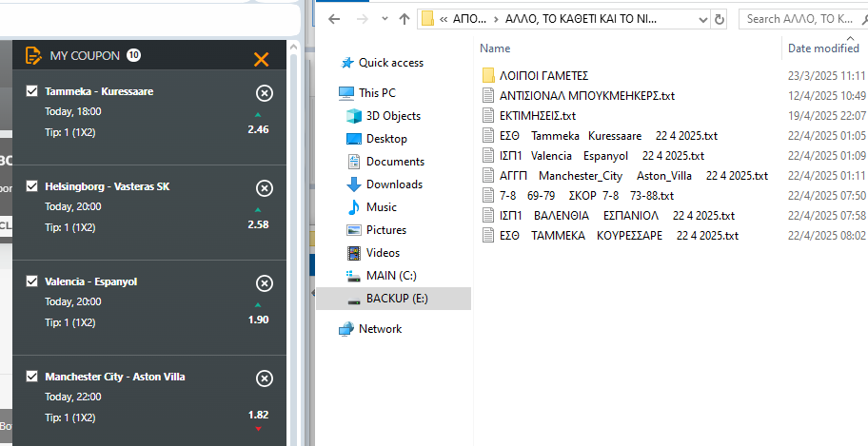Open the ΕΚΤΙΜΗΣΕΙΣ.txt file
Image resolution: width=868 pixels, height=446 pixels.
pyautogui.click(x=538, y=115)
